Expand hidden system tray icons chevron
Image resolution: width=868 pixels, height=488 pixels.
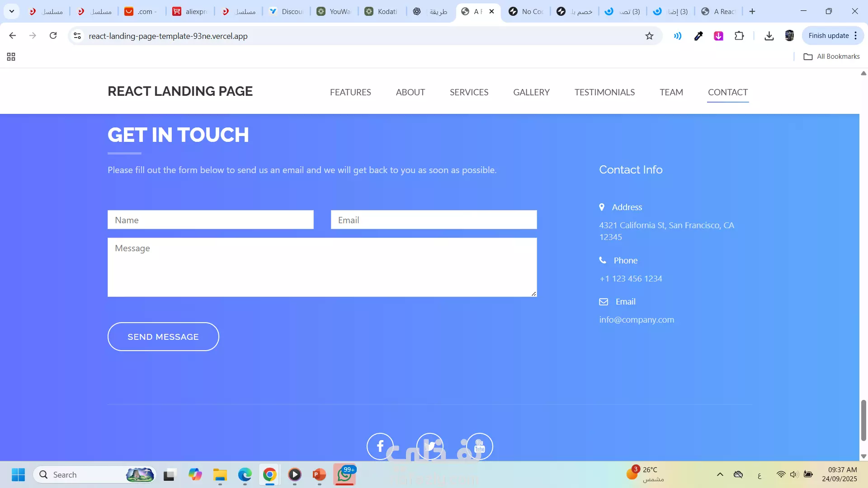(720, 474)
